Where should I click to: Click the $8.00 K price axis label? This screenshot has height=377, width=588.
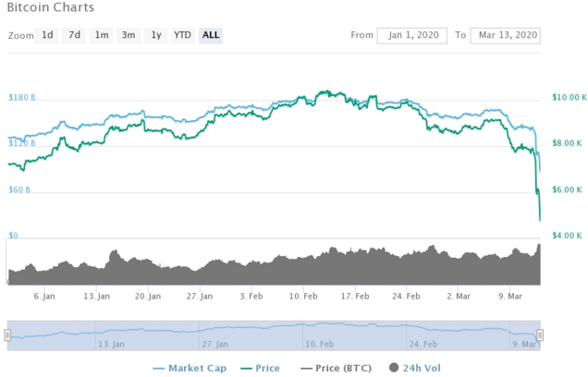click(x=567, y=143)
